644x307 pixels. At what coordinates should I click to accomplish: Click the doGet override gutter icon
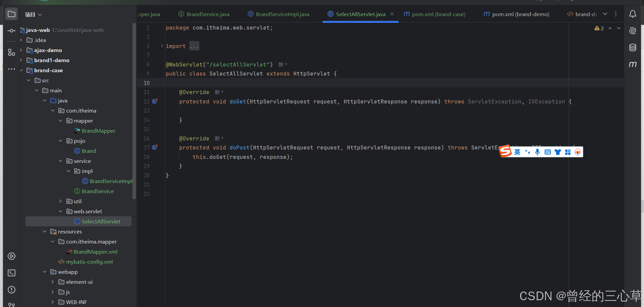[155, 101]
